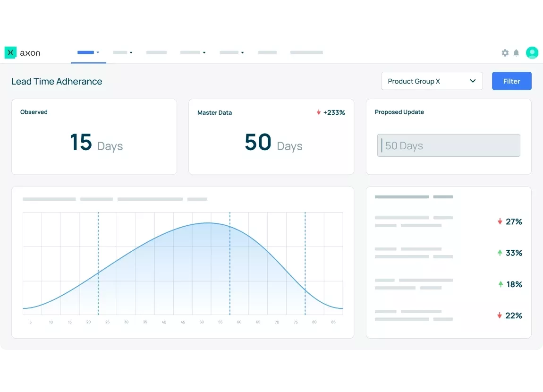This screenshot has height=392, width=543.
Task: Click the 50 label on chart axis
Action: (x=202, y=322)
